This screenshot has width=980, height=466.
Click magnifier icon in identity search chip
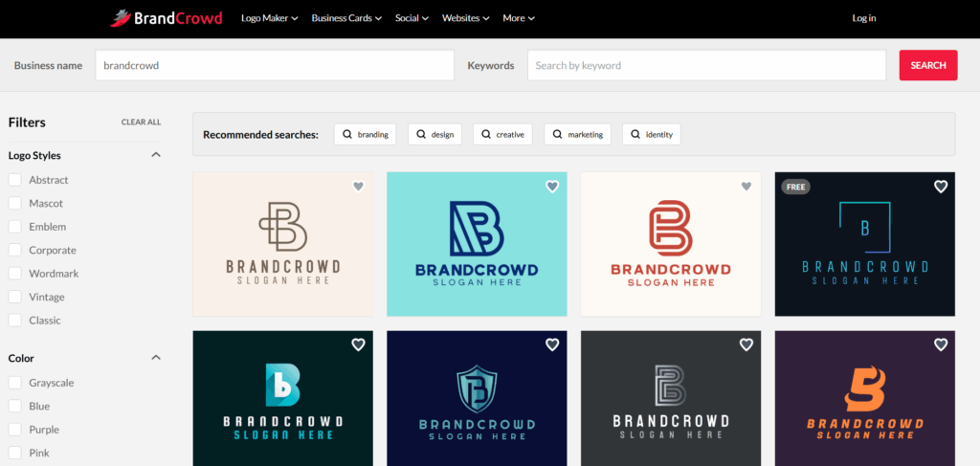click(x=635, y=134)
